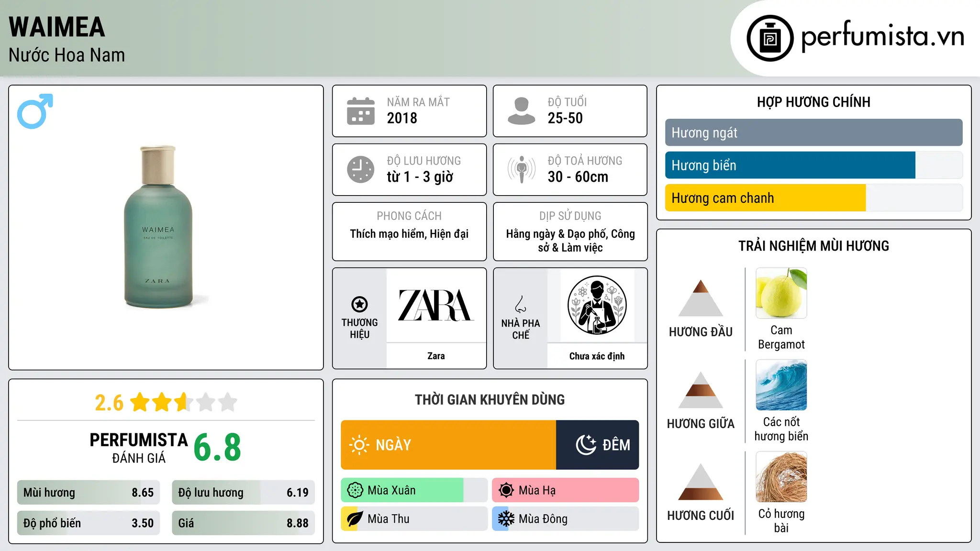
Task: Click the 2.6 star rating number
Action: tap(109, 403)
